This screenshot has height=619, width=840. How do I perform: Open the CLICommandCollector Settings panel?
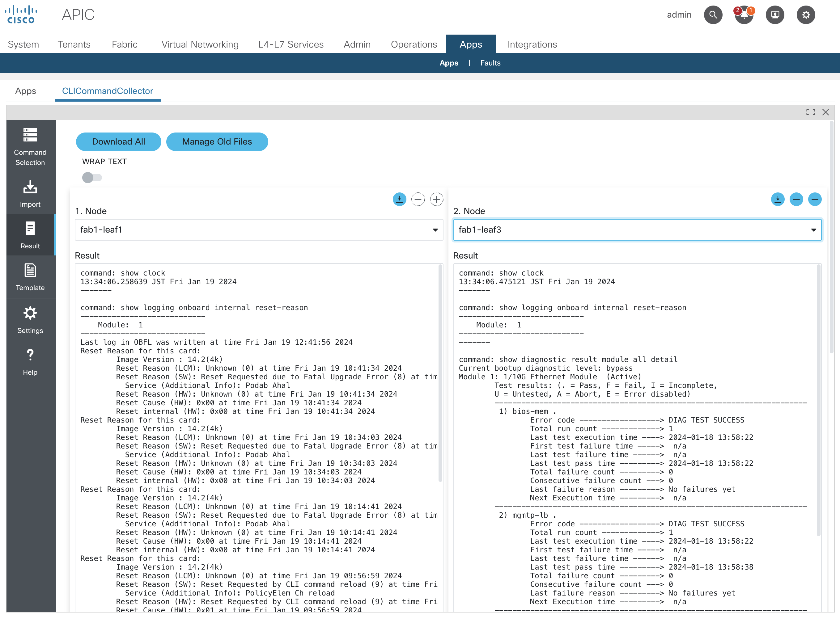click(30, 320)
